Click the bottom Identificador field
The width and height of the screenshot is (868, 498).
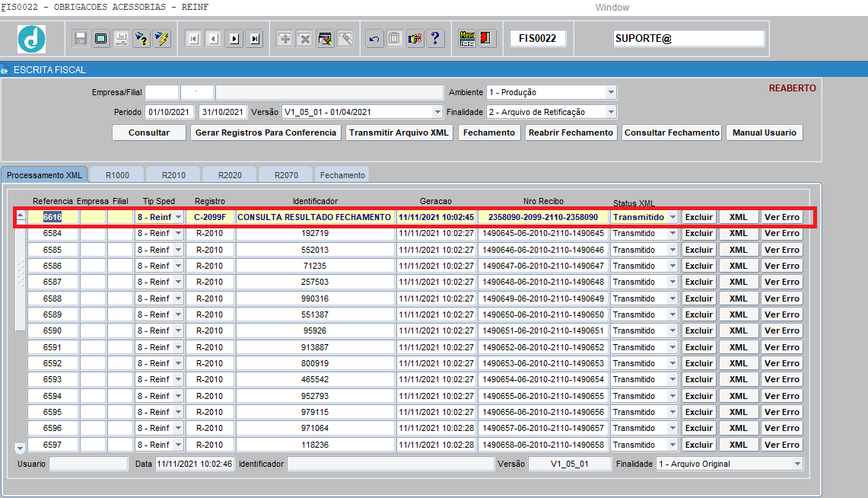390,464
